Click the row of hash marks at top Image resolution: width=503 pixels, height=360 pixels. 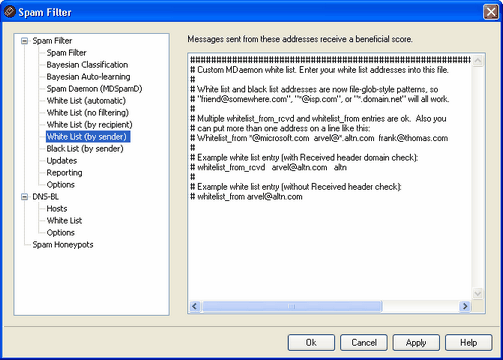tap(330, 60)
